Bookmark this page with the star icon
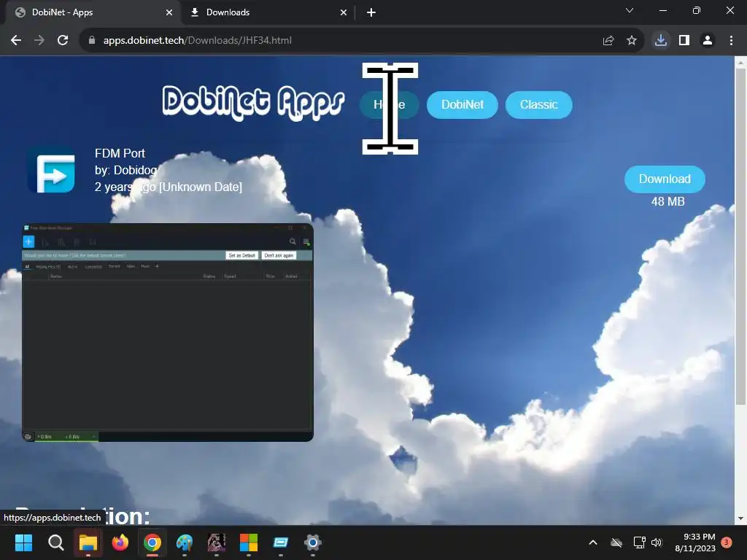The width and height of the screenshot is (747, 560). point(631,41)
